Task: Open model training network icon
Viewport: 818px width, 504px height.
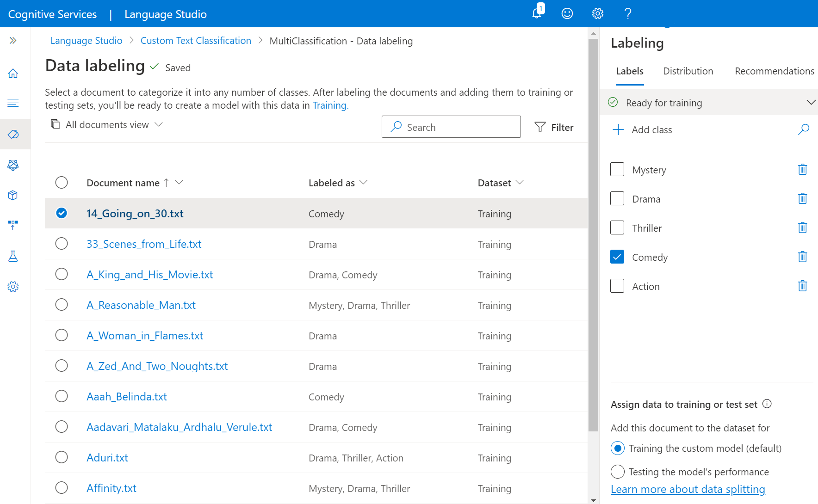Action: click(13, 165)
